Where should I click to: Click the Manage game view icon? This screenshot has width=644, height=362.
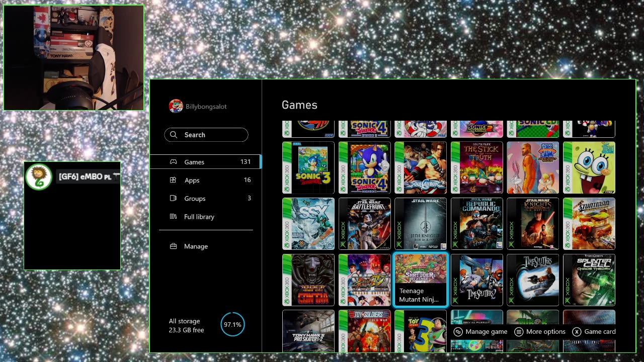click(x=458, y=332)
